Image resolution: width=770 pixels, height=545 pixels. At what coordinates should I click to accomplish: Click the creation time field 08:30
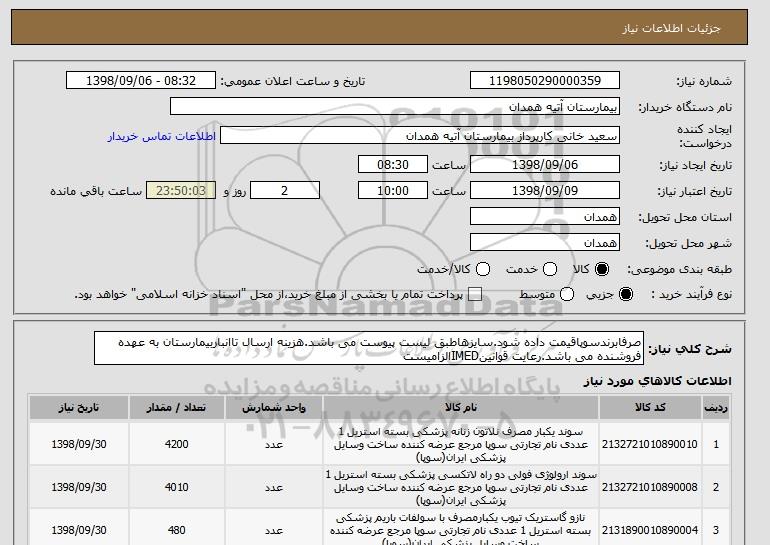393,164
